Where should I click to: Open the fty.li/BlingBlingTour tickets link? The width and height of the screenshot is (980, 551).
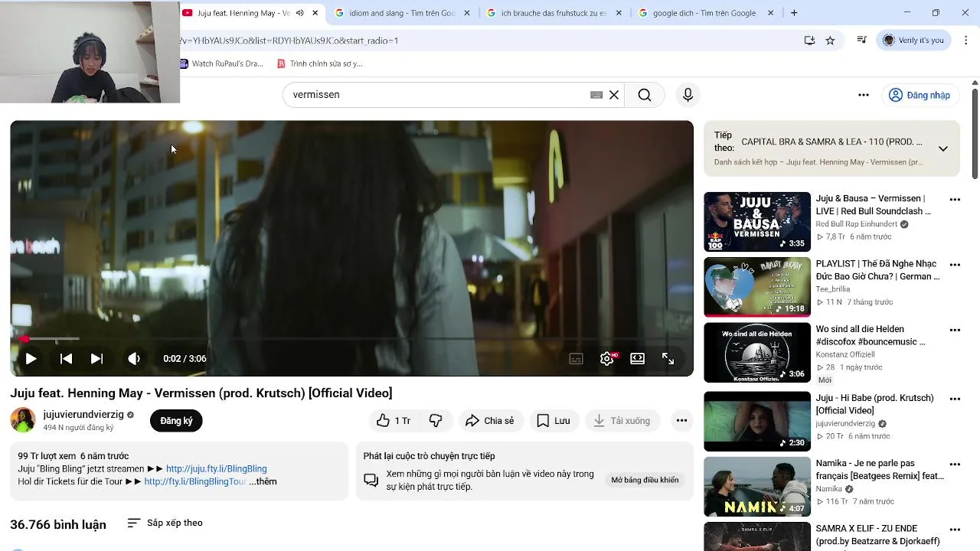(x=195, y=482)
